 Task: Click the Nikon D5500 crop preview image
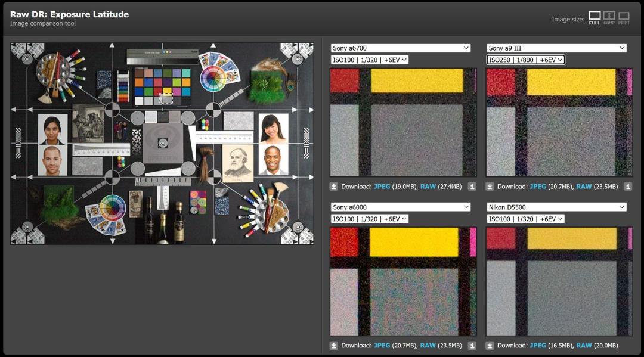coord(559,282)
